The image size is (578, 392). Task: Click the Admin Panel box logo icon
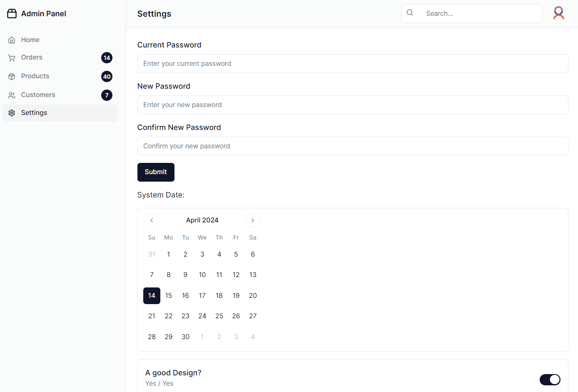12,14
